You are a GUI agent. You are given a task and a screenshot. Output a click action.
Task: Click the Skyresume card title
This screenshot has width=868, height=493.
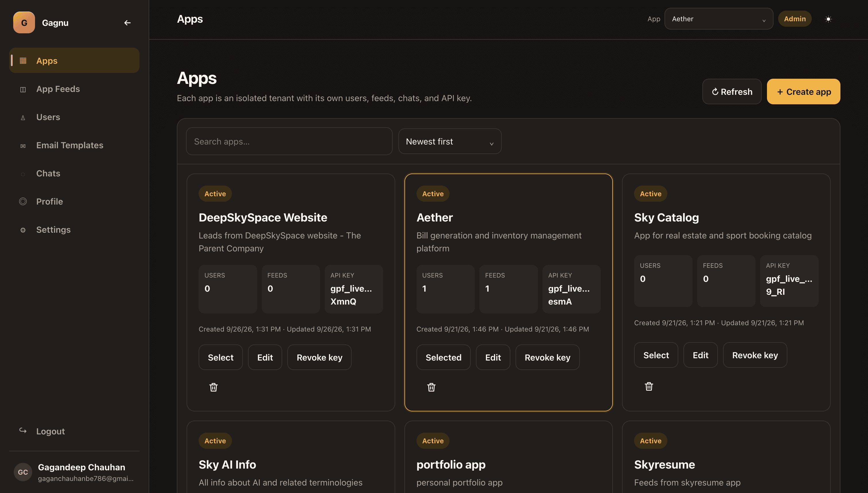[x=664, y=465]
